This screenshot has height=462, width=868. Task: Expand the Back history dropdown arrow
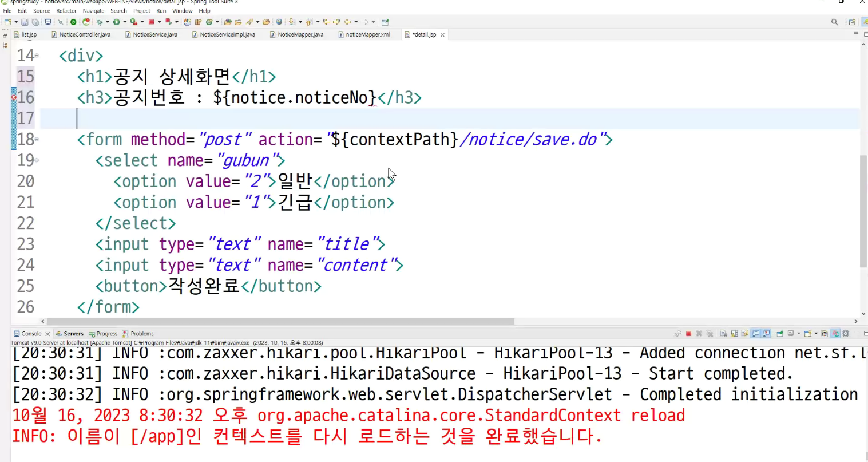tap(355, 22)
